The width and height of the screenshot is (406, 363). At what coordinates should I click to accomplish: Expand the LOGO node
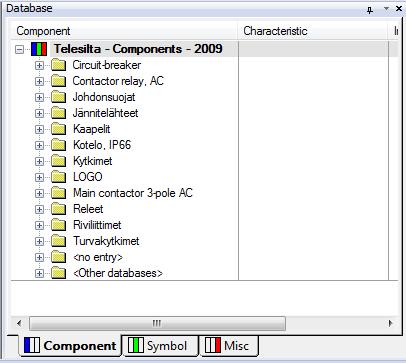pos(39,177)
